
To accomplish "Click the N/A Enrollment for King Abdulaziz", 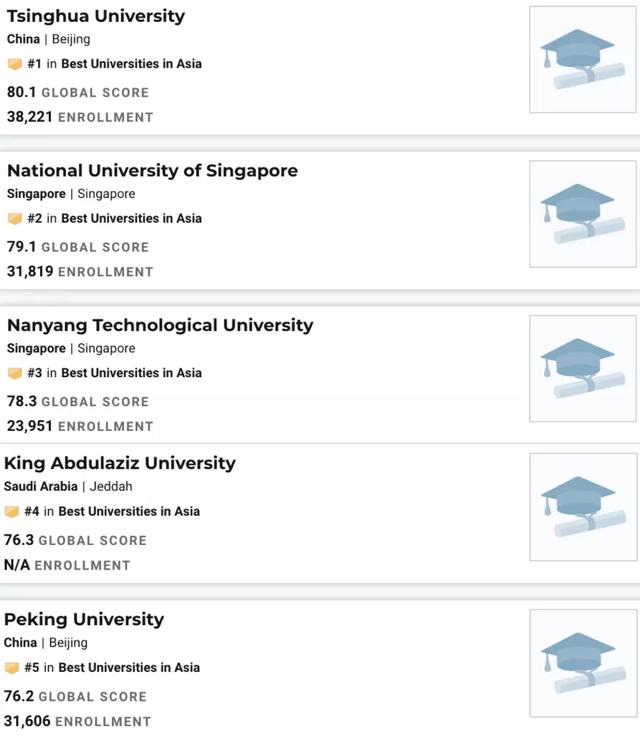I will pyautogui.click(x=67, y=565).
